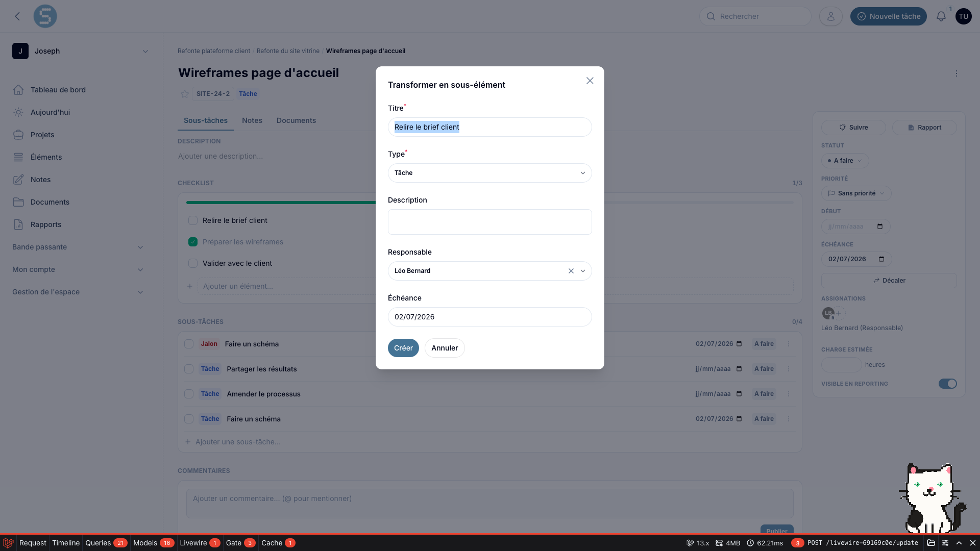Viewport: 980px width, 551px height.
Task: Click the Créer button
Action: pyautogui.click(x=403, y=348)
